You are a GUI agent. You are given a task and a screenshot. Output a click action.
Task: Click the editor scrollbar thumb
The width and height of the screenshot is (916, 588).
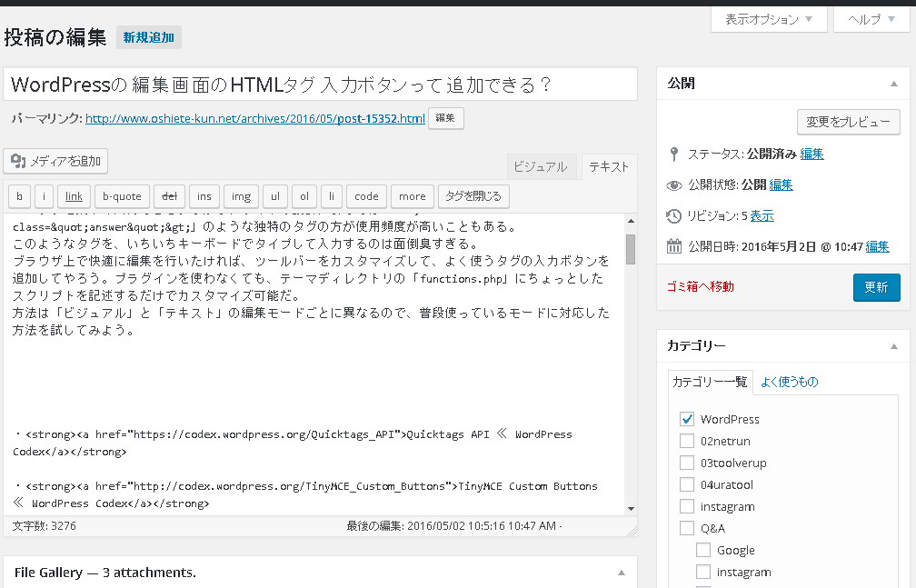click(x=631, y=250)
